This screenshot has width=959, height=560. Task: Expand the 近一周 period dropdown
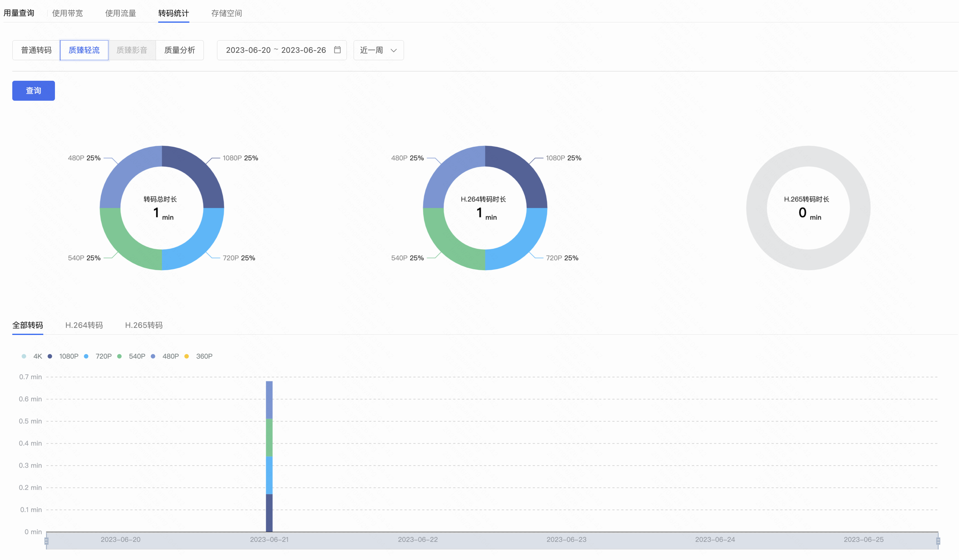[x=378, y=50]
